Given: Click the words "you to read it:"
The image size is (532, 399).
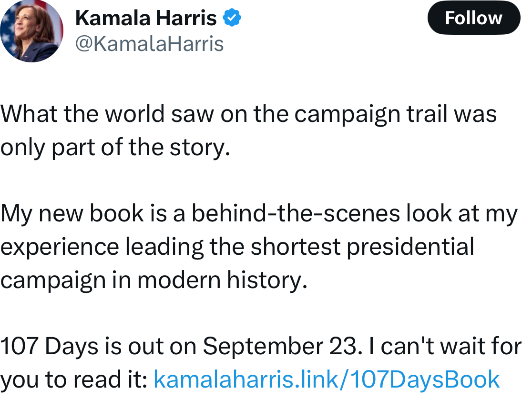Looking at the screenshot, I should [74, 379].
